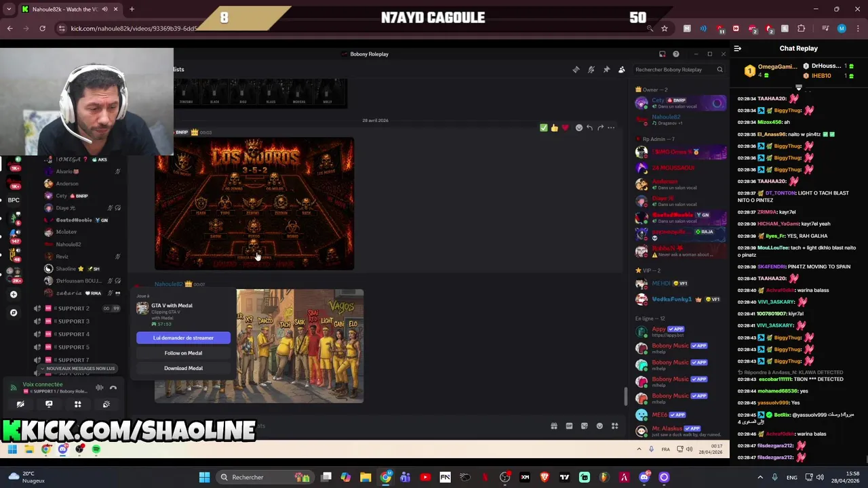The height and width of the screenshot is (488, 868).
Task: Disconnect from voice with hang-up icon
Action: click(x=113, y=388)
